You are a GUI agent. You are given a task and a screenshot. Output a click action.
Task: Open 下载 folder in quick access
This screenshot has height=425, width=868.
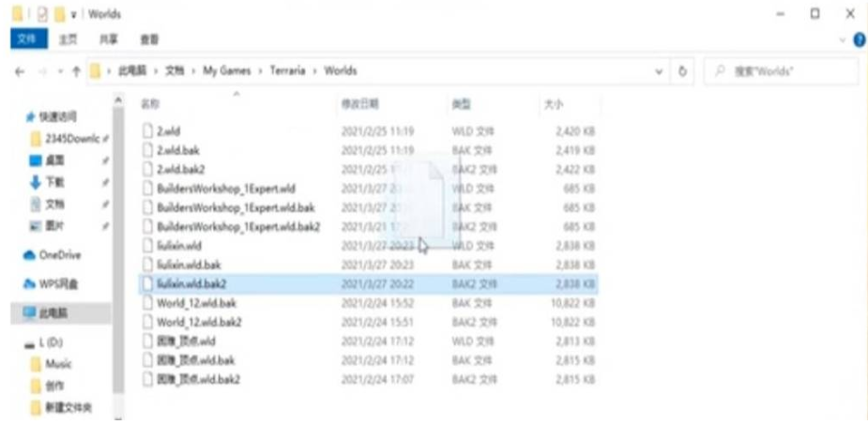click(x=54, y=182)
